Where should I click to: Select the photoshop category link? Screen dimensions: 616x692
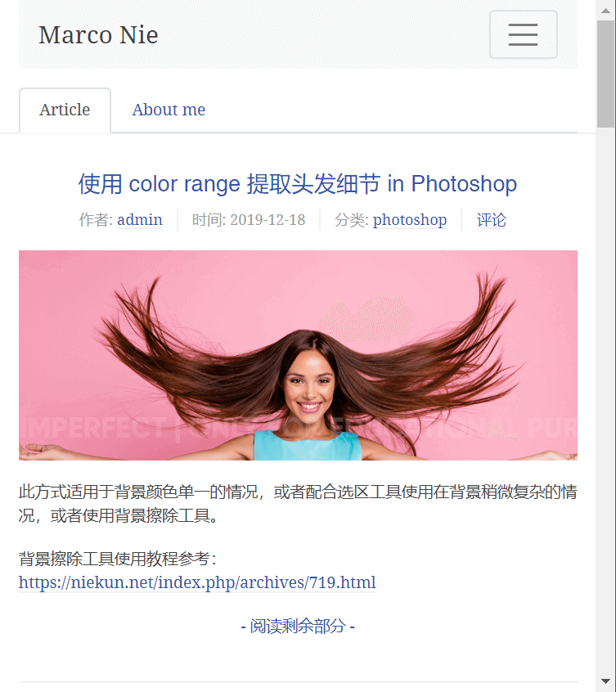(410, 220)
